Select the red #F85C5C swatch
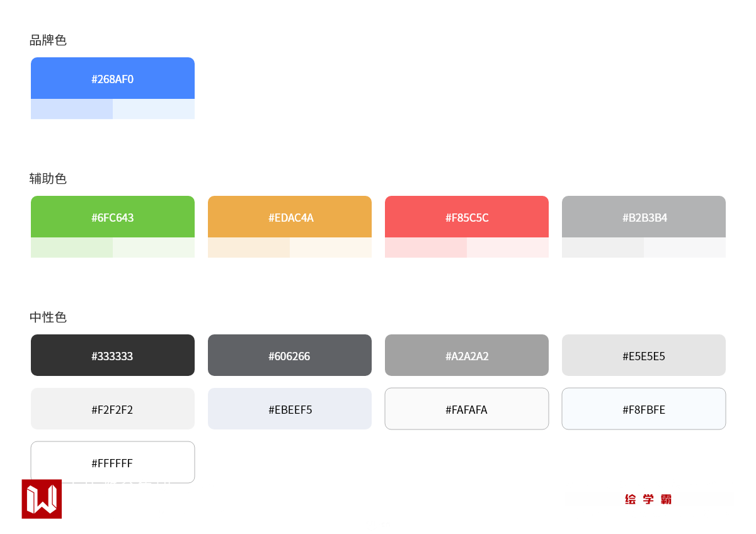The width and height of the screenshot is (756, 534). pos(467,217)
